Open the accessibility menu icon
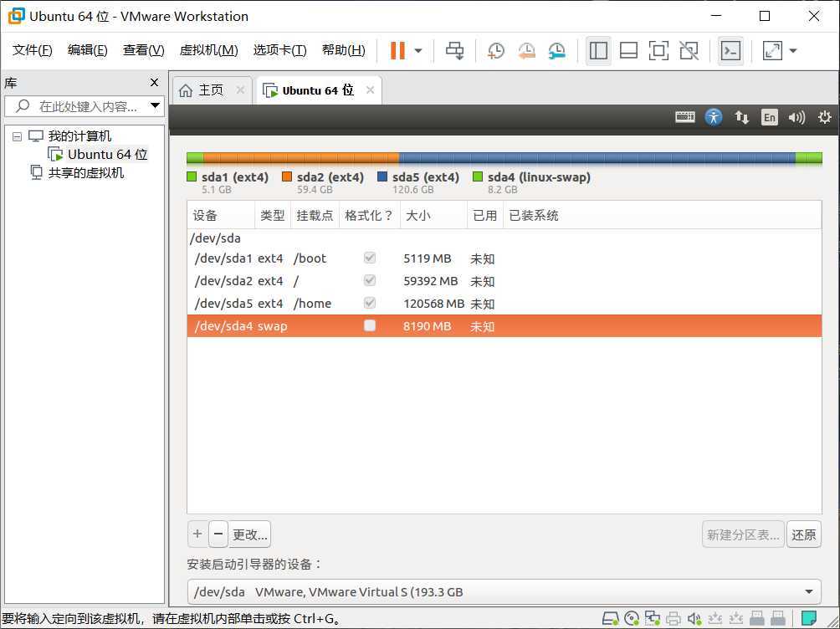 pos(714,117)
